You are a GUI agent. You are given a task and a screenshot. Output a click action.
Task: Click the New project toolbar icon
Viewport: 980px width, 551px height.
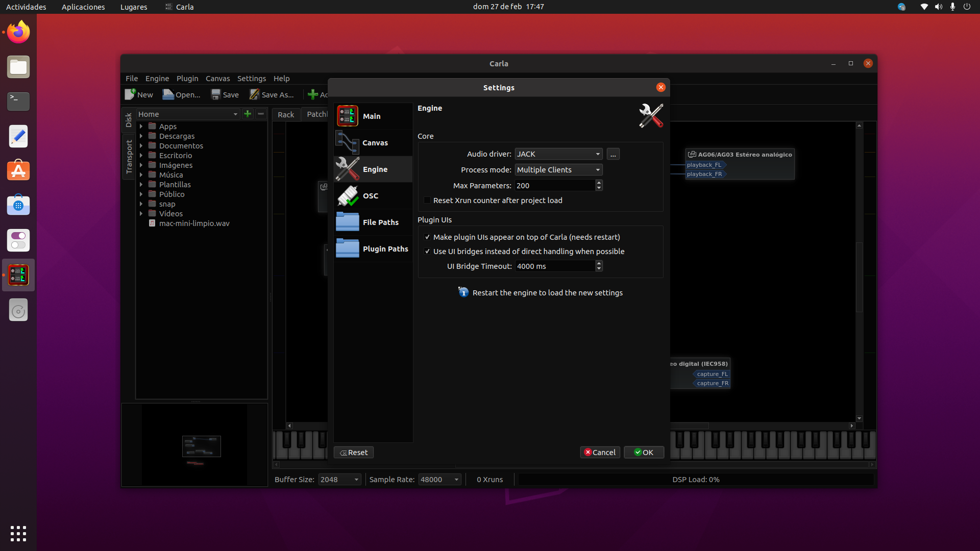(131, 94)
